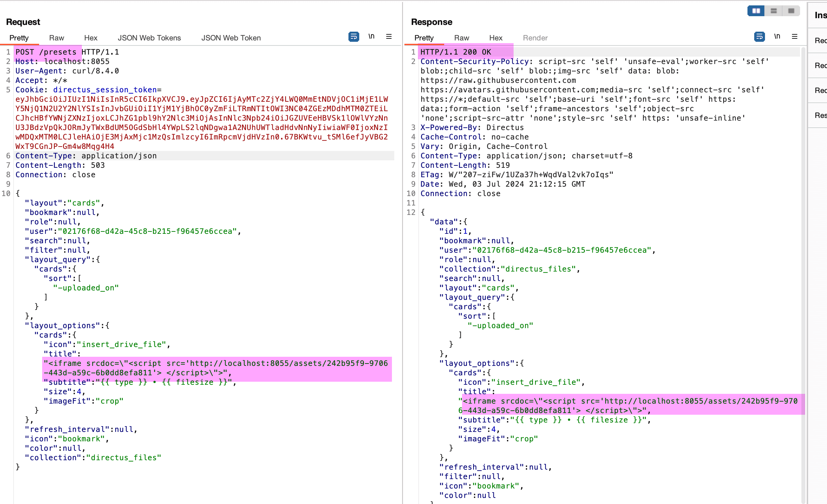Click the Host: localhost:8055 header
Screen dimensions: 827x504
point(62,61)
